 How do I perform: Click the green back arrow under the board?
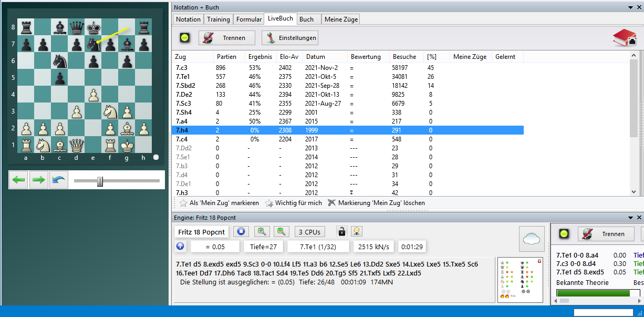pyautogui.click(x=19, y=180)
